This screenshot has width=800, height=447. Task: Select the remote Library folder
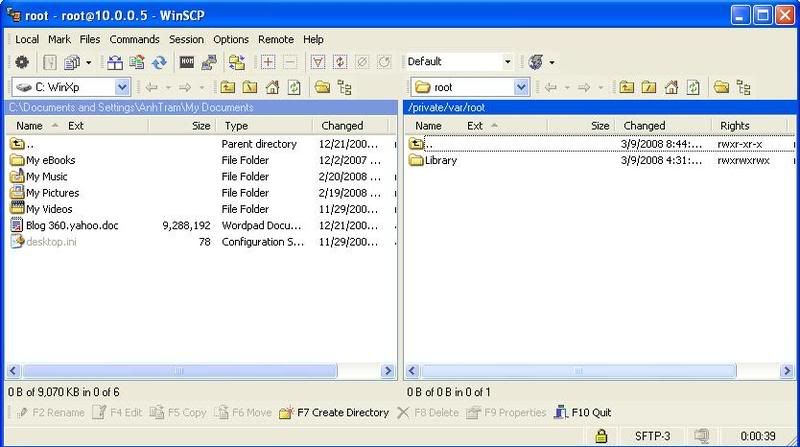coord(433,160)
